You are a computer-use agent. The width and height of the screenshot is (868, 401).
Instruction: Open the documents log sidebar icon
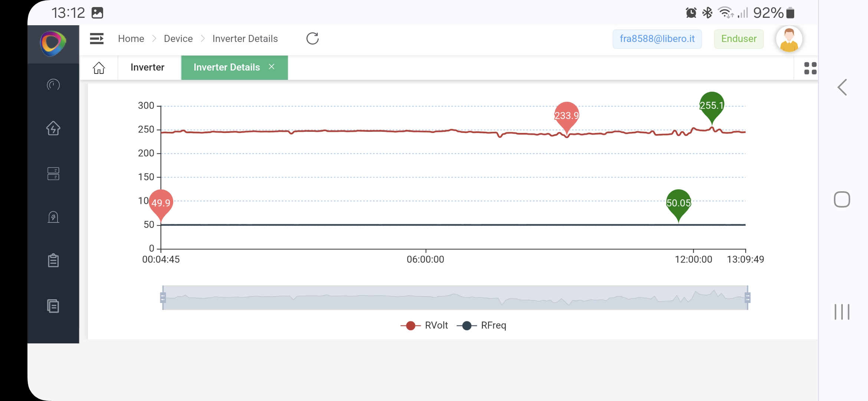click(53, 306)
